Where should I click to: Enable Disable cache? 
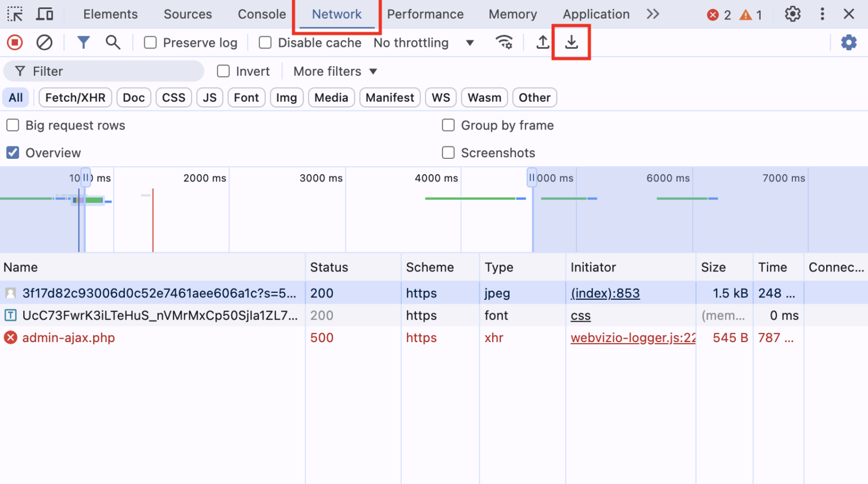pyautogui.click(x=264, y=42)
